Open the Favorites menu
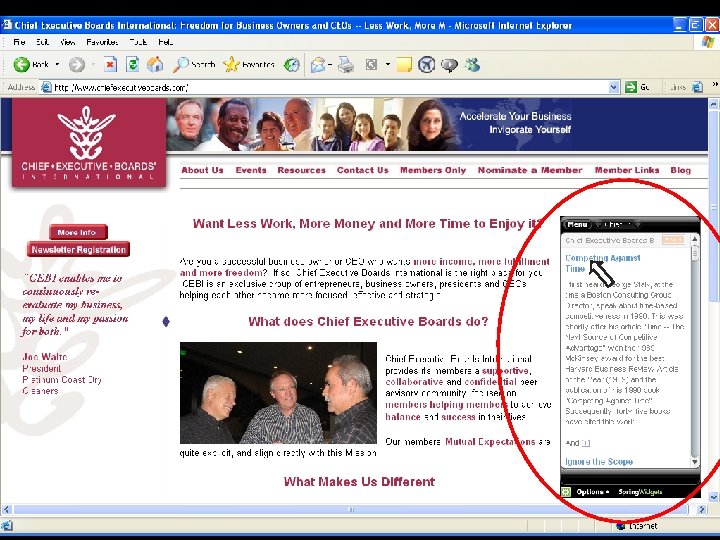The image size is (720, 540). (x=102, y=42)
